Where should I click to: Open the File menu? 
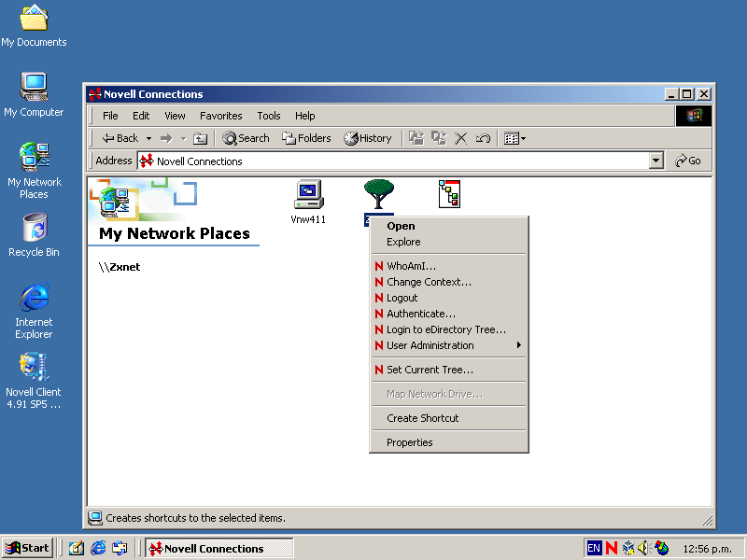(110, 116)
